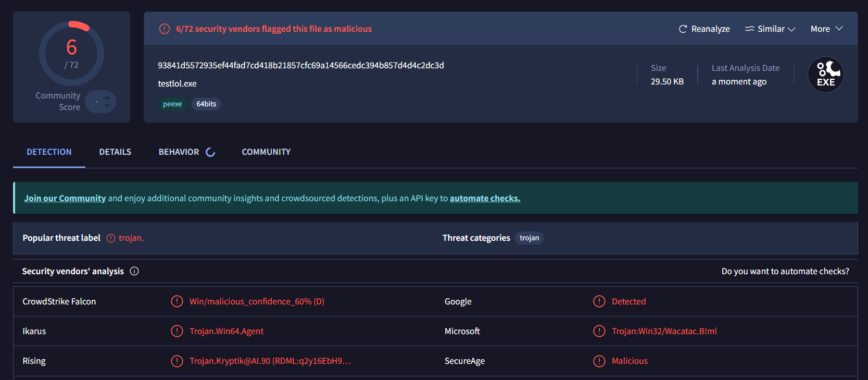868x380 pixels.
Task: Click the alert icon in the CrowdStrike Falcon row
Action: (177, 302)
